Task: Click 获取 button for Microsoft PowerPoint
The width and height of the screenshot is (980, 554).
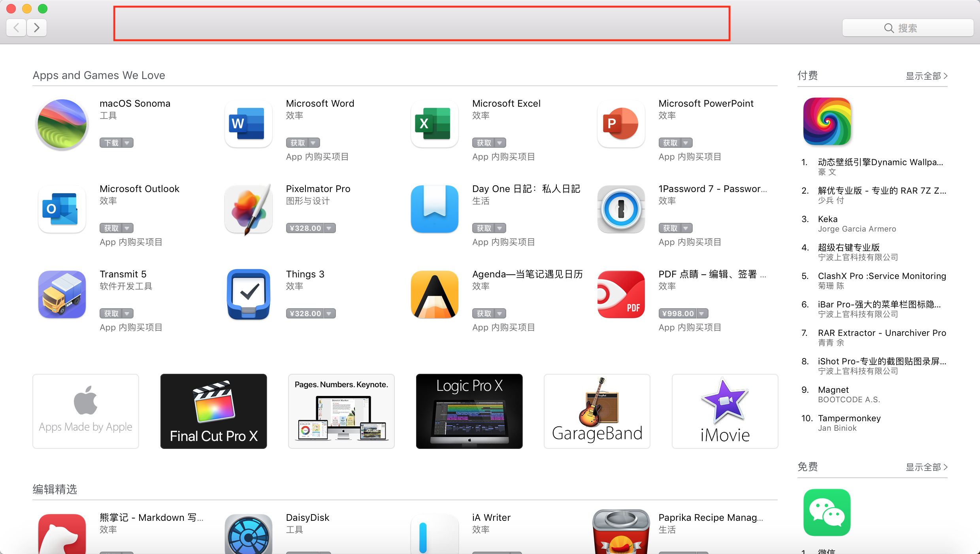Action: pyautogui.click(x=670, y=143)
